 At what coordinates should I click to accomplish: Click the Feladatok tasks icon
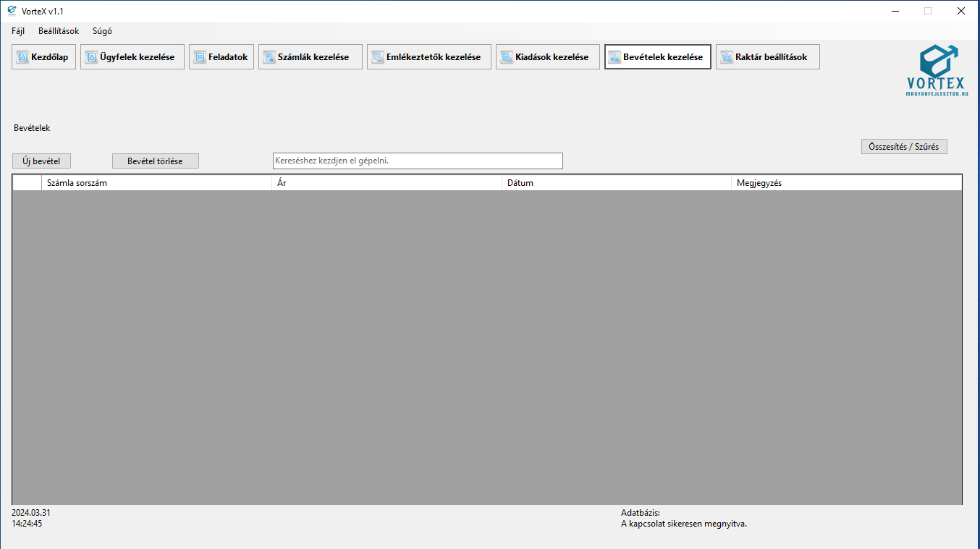click(200, 57)
